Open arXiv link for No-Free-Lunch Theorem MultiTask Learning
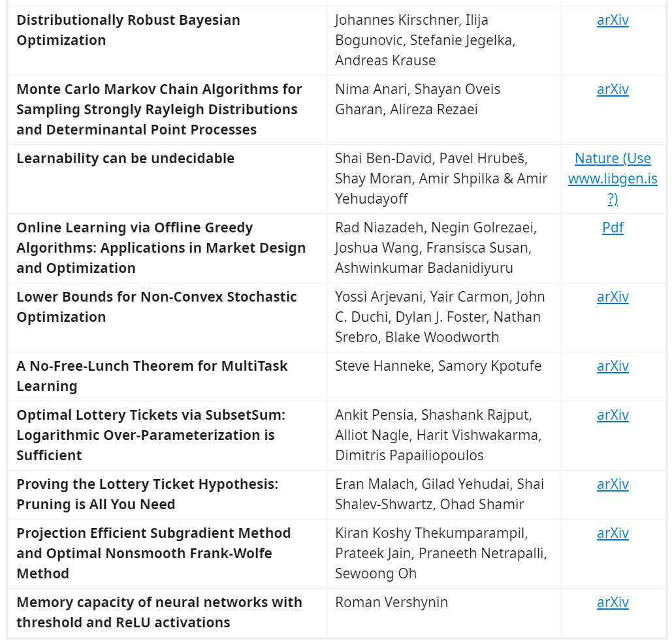672x643 pixels. 613,366
